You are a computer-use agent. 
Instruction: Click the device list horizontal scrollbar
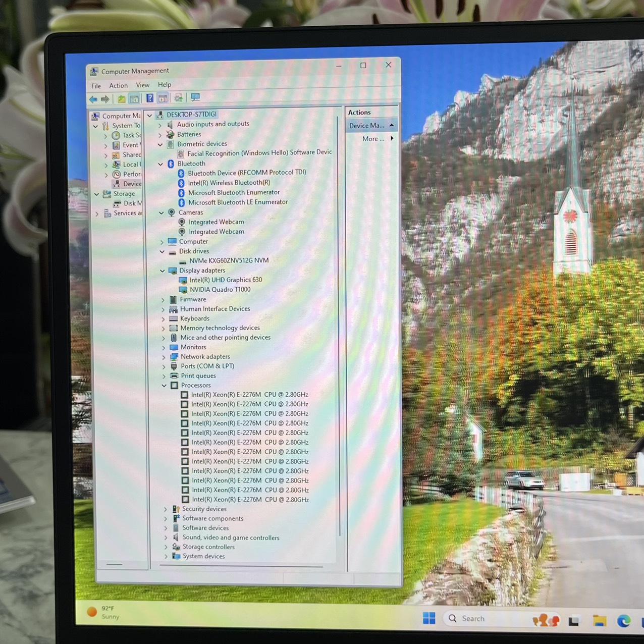[x=242, y=567]
